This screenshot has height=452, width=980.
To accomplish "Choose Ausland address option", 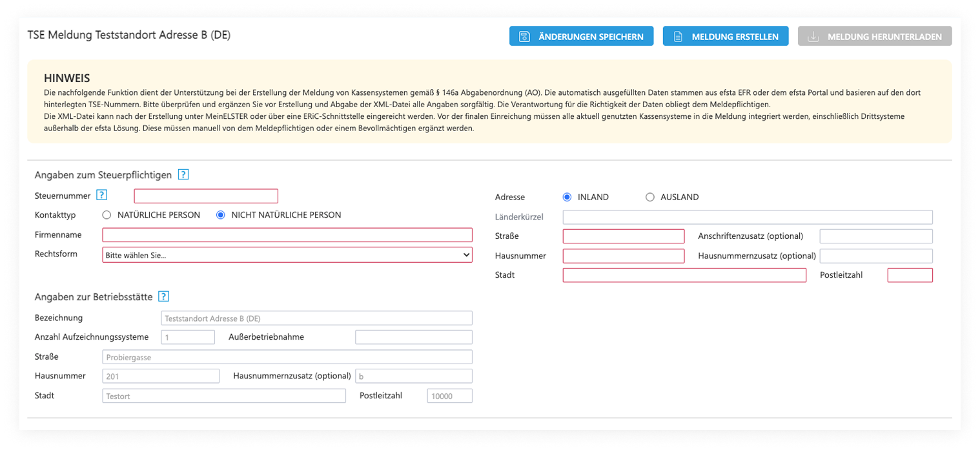I will pyautogui.click(x=650, y=197).
